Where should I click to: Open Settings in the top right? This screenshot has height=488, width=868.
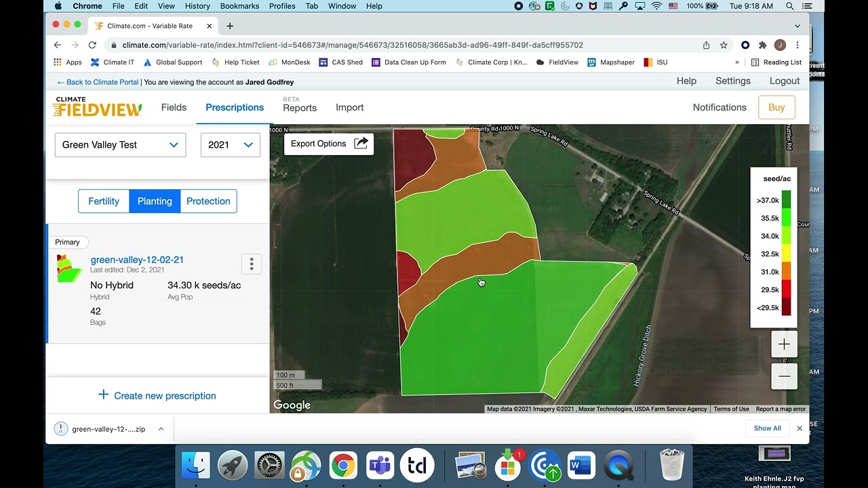click(733, 81)
